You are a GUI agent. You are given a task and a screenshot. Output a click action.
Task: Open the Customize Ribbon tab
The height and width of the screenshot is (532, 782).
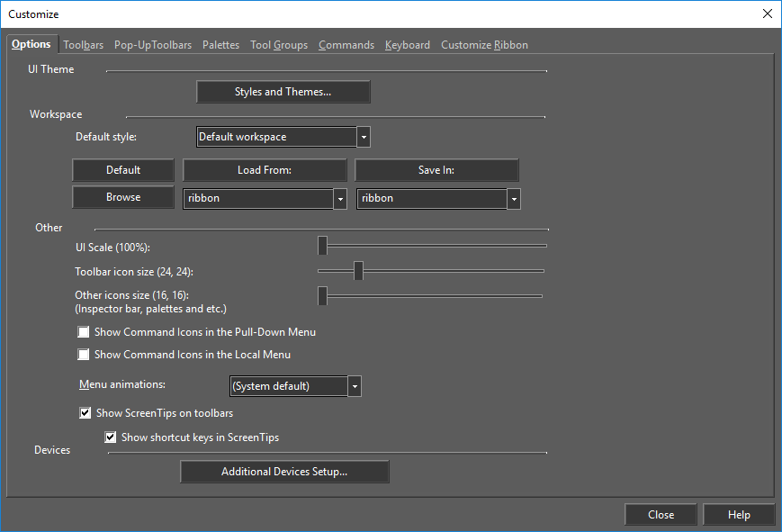tap(484, 45)
